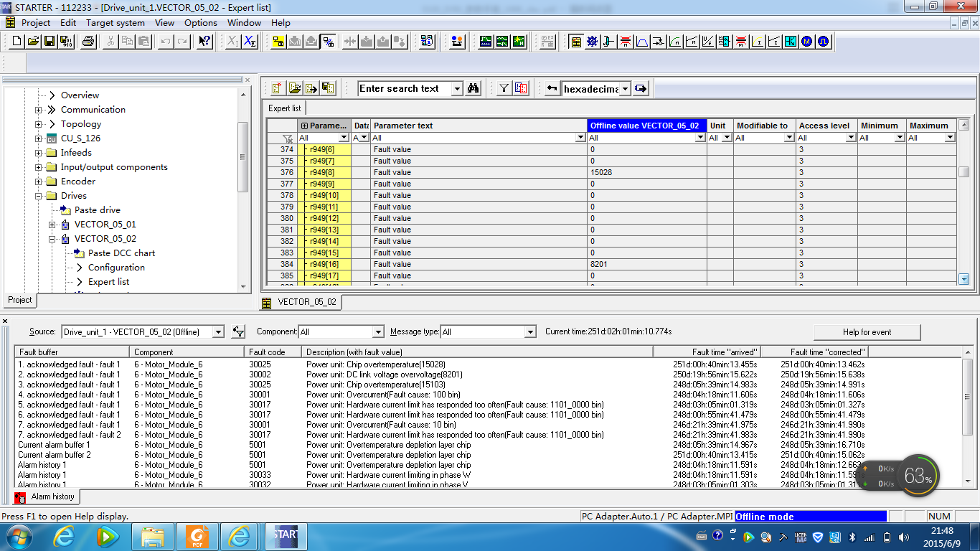Toggle the funnel filter in Expert list toolbar

(x=504, y=89)
